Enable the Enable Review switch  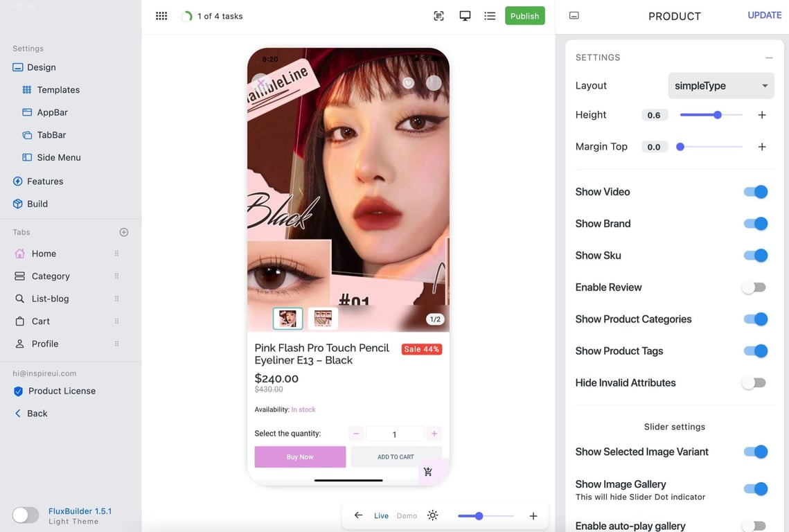click(754, 287)
